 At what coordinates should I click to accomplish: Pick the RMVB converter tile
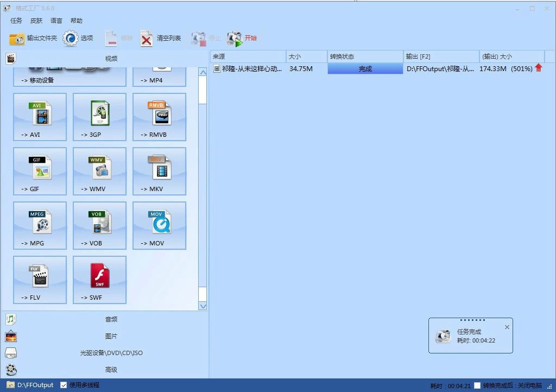pyautogui.click(x=159, y=117)
